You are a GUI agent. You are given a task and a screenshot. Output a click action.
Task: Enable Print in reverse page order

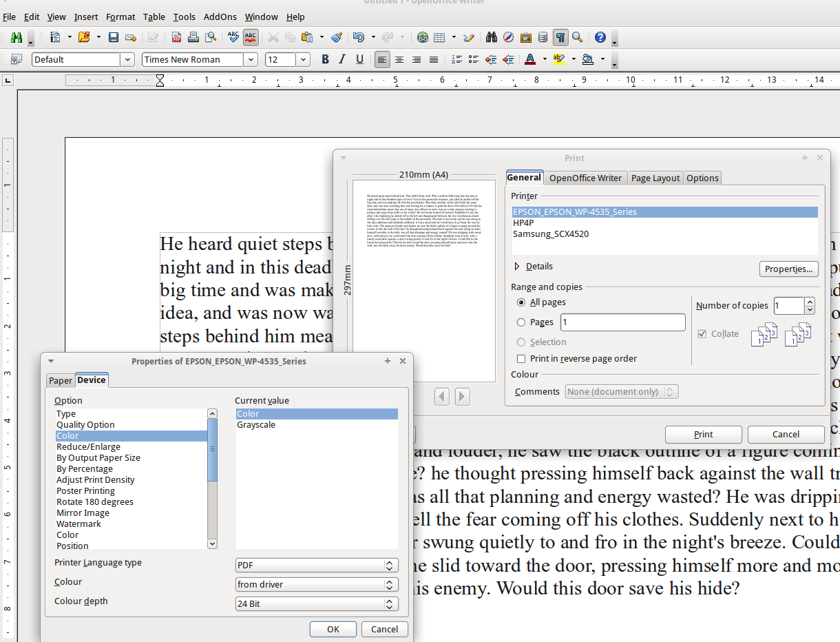tap(521, 359)
